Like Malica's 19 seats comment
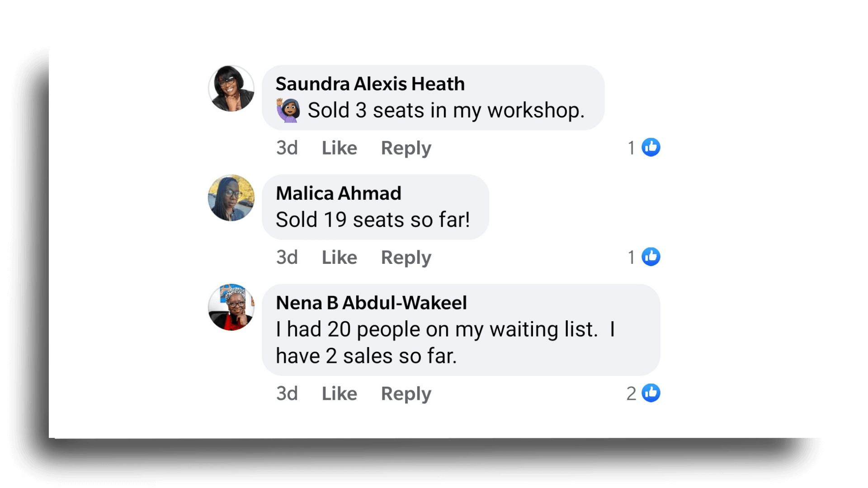Screen dimensions: 868x488 pyautogui.click(x=339, y=257)
